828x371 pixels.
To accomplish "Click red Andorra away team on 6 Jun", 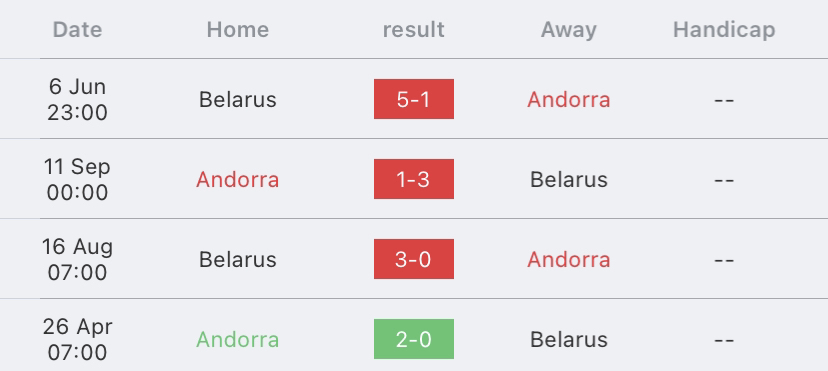I will (x=569, y=100).
